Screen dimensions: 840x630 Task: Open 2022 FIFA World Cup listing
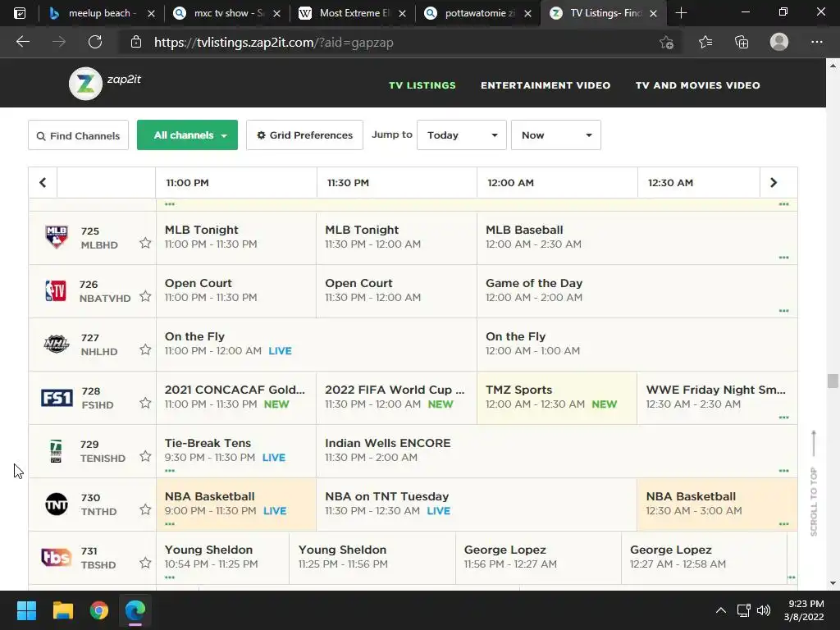pyautogui.click(x=396, y=398)
